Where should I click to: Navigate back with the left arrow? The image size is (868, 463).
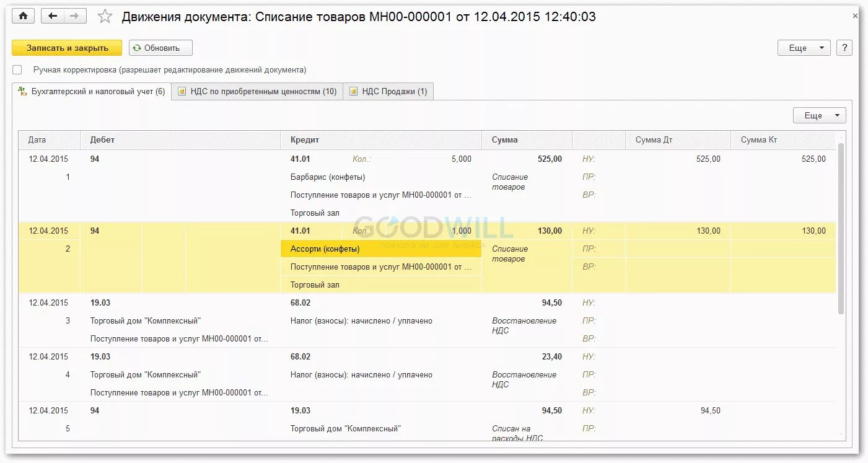tap(52, 16)
